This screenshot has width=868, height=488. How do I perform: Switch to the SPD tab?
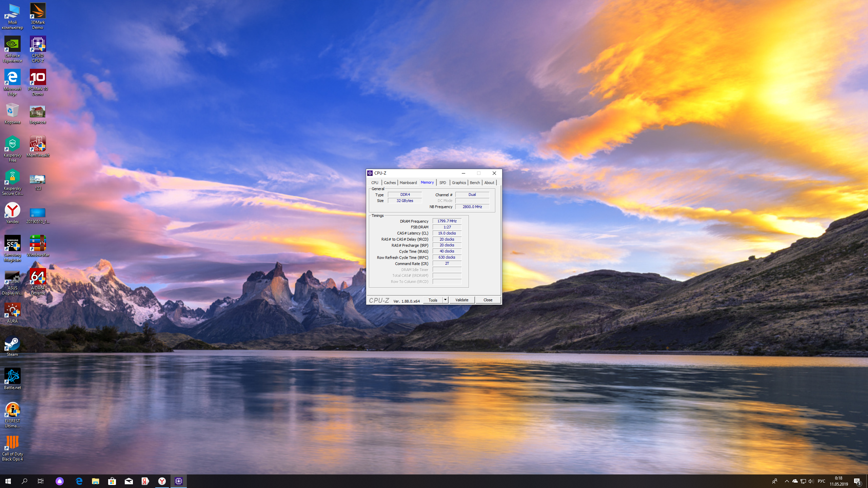pyautogui.click(x=442, y=183)
